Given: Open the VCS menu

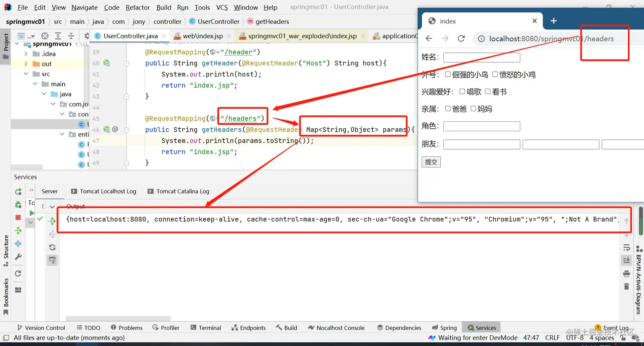Looking at the screenshot, I should click(222, 7).
